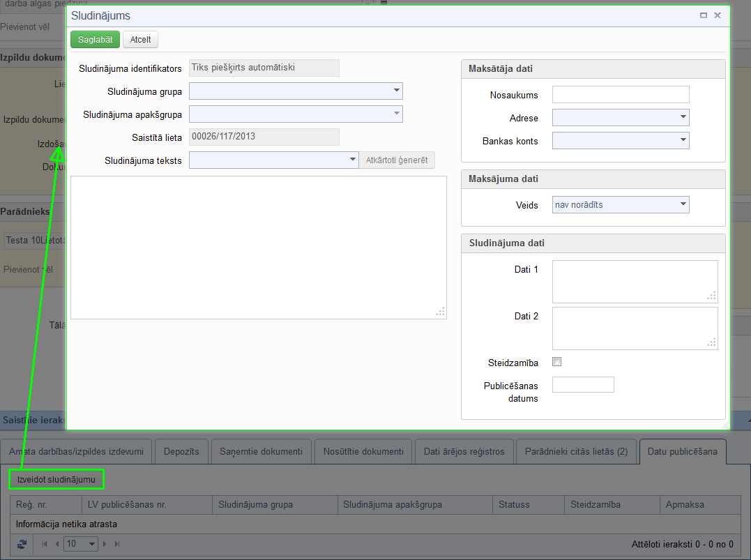Click the Maksātāja dati section header
751x560 pixels.
coord(593,69)
